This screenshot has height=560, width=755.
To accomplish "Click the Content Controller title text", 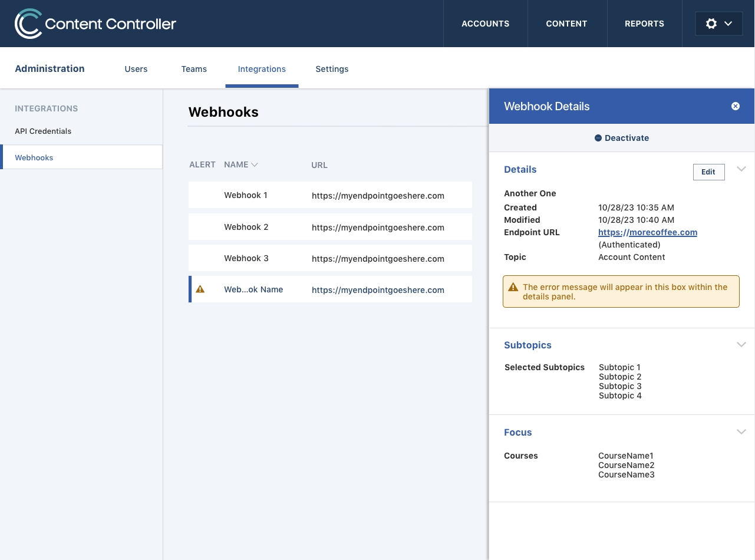I will [111, 24].
